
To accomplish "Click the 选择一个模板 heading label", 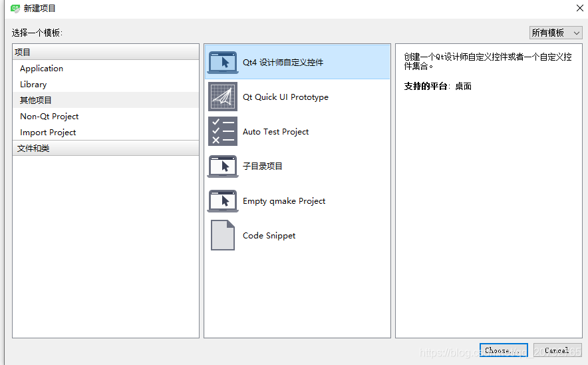I will pyautogui.click(x=37, y=33).
